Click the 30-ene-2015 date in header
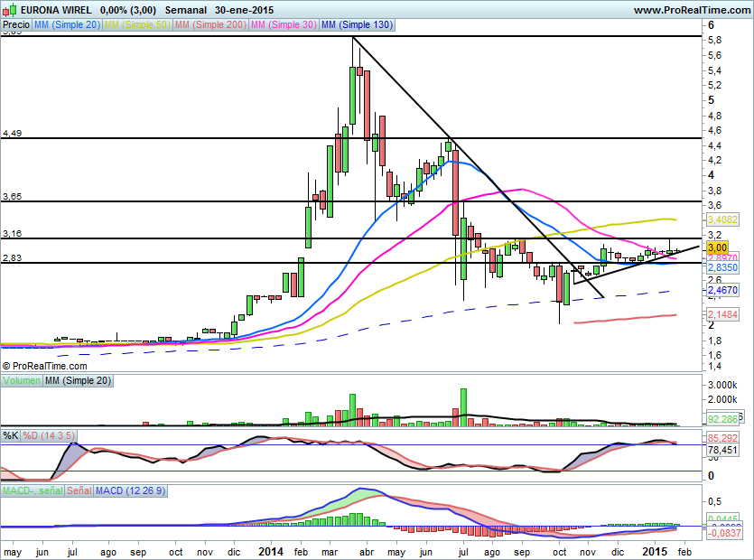The image size is (754, 560). pyautogui.click(x=245, y=10)
